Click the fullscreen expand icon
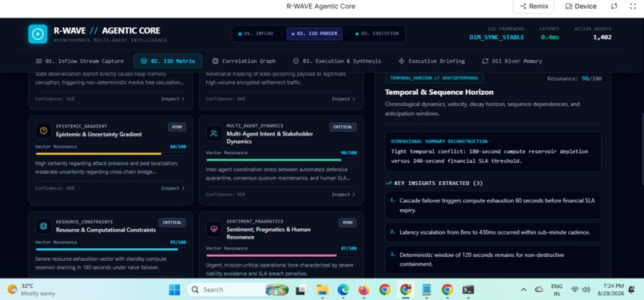 point(633,6)
